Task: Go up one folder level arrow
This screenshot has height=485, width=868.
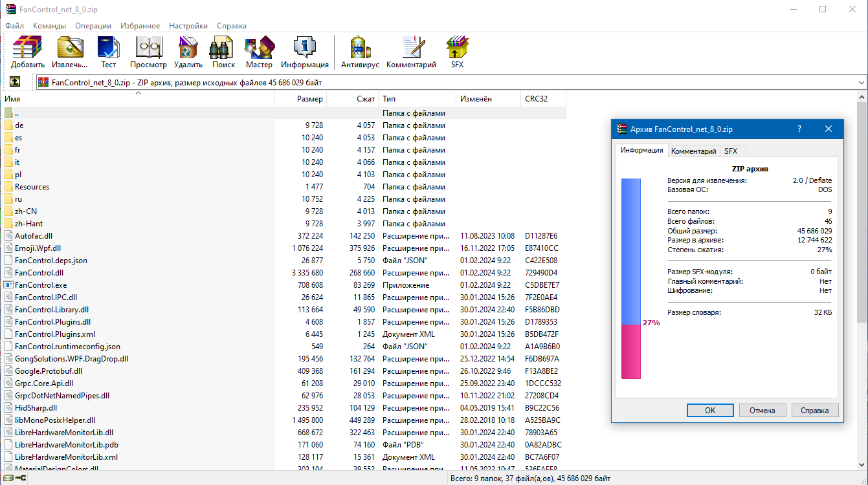Action: point(14,82)
